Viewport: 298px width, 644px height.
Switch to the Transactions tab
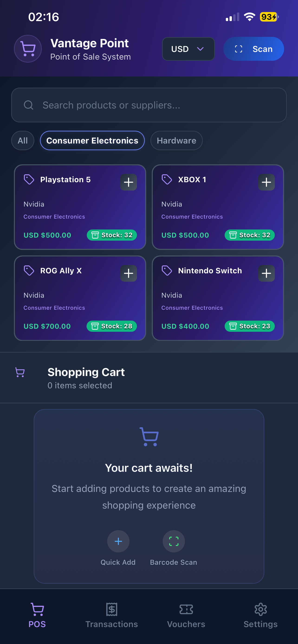[112, 615]
